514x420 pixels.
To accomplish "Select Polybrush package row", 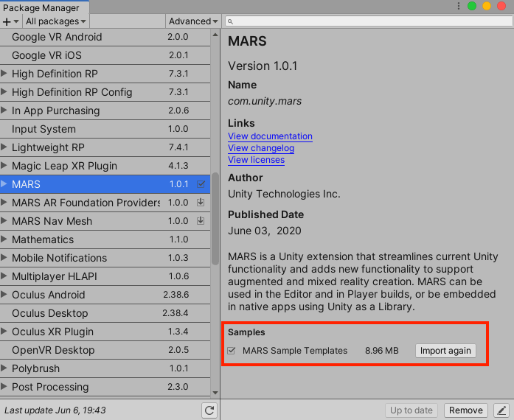I will (105, 368).
